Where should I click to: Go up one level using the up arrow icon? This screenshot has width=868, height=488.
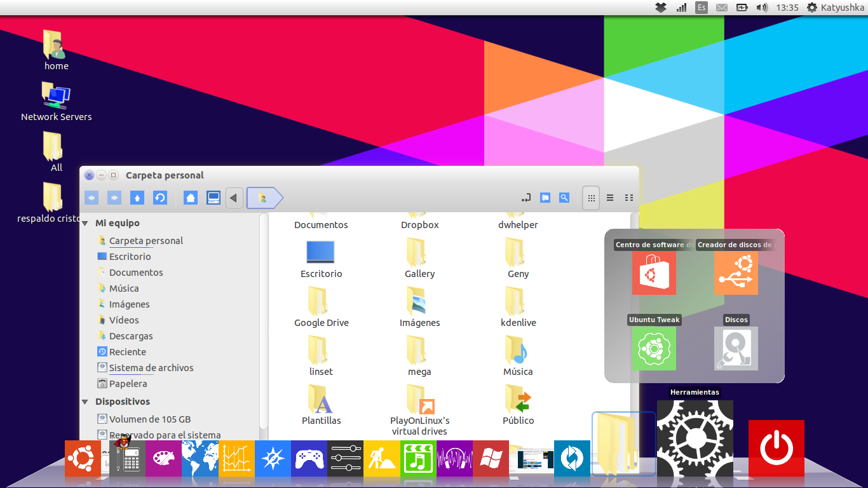tap(137, 198)
